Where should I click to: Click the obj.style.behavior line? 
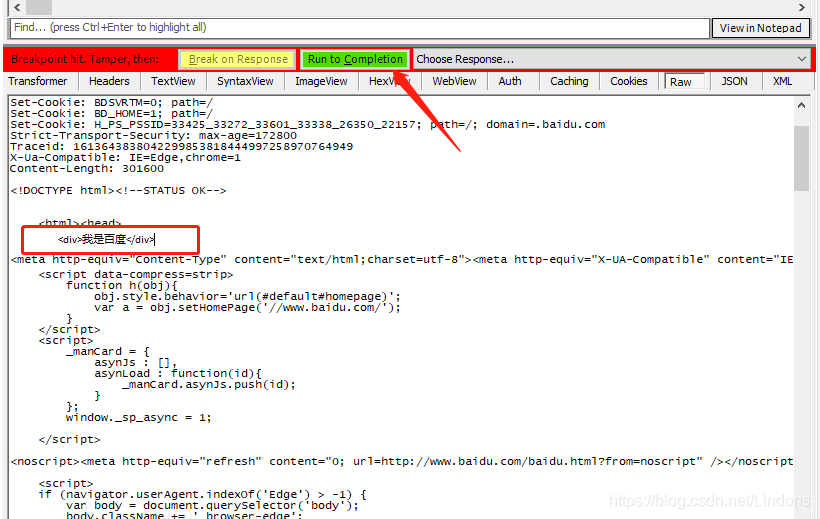pos(247,297)
